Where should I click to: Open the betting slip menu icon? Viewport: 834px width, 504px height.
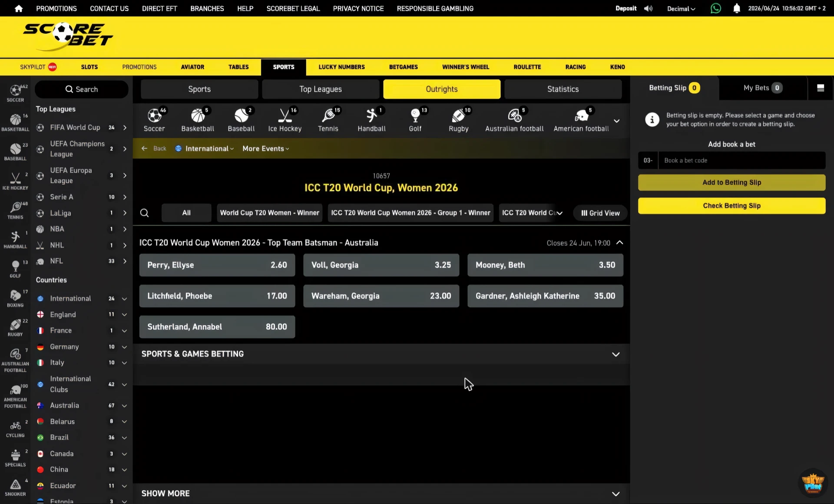click(821, 88)
